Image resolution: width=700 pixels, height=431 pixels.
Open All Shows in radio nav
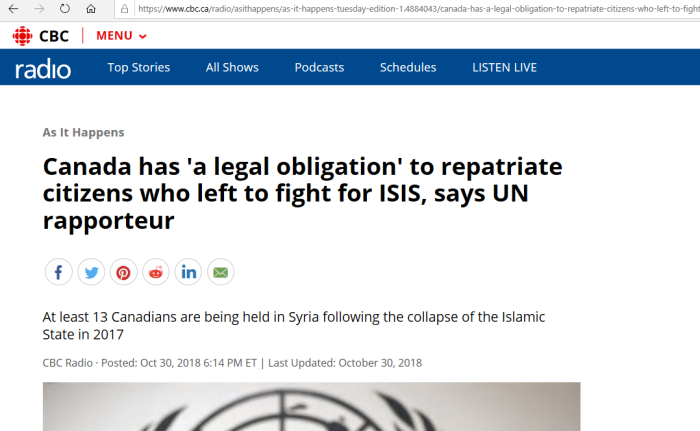tap(232, 67)
